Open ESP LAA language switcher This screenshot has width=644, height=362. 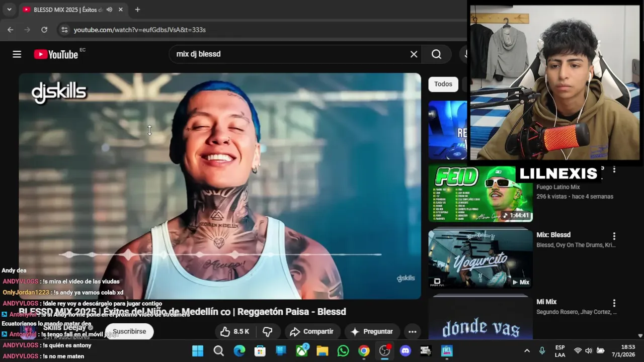point(560,351)
